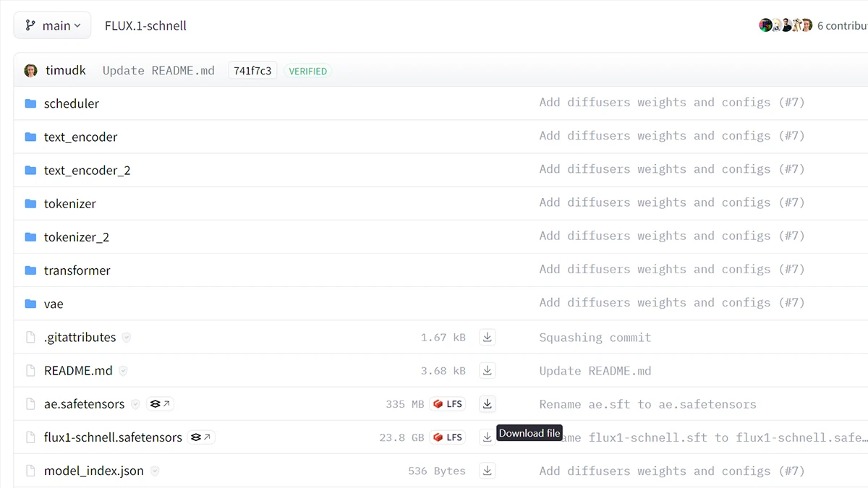Click the 23.8 GB file size
The image size is (868, 488).
[x=401, y=437]
